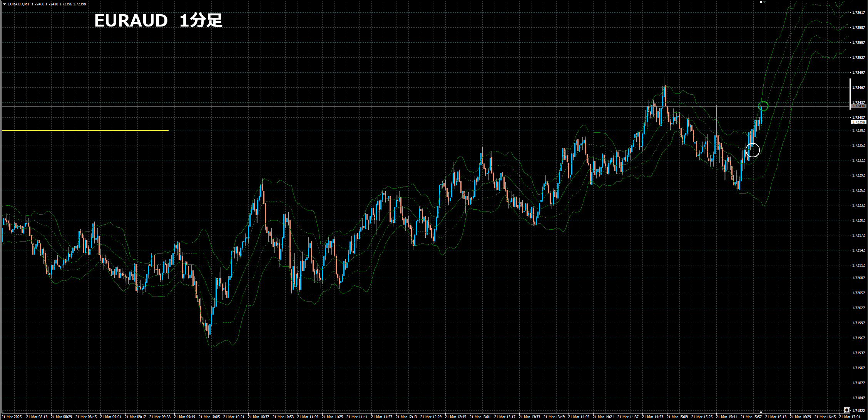The height and width of the screenshot is (420, 868).
Task: Click time axis label 21 Mar 08:29
Action: [62, 417]
